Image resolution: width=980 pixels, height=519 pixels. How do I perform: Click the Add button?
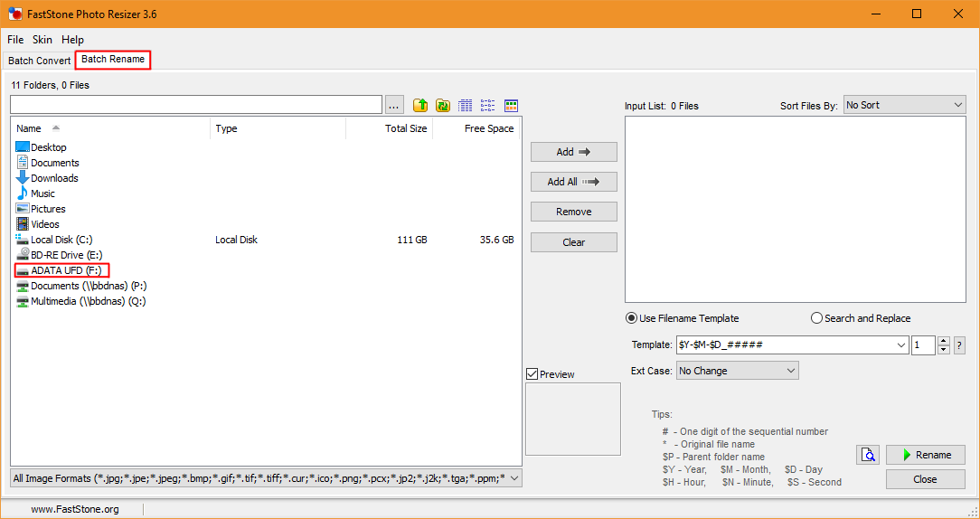pos(574,152)
